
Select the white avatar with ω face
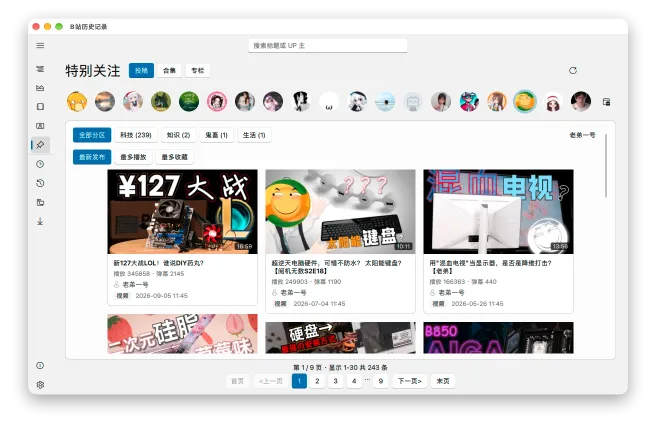coord(329,102)
